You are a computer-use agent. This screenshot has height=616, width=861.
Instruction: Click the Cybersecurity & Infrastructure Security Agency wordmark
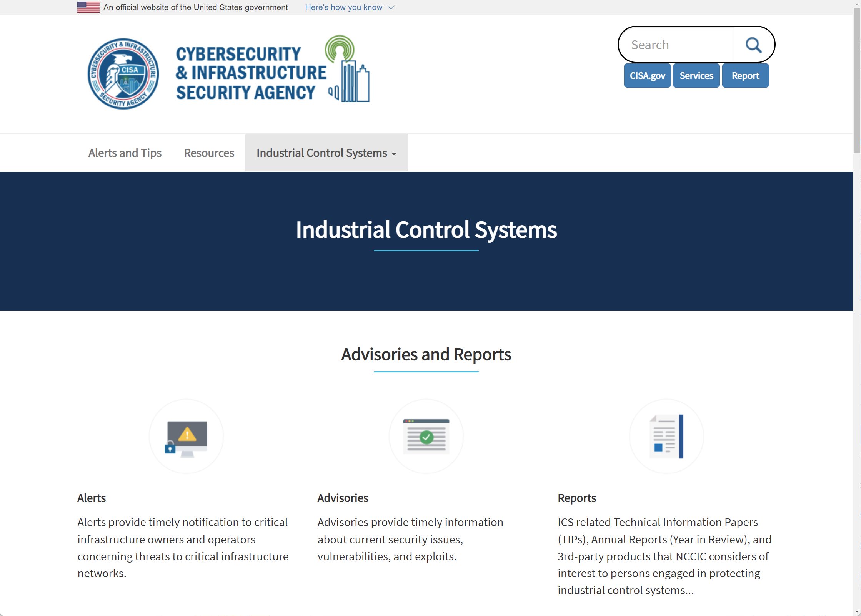tap(251, 73)
